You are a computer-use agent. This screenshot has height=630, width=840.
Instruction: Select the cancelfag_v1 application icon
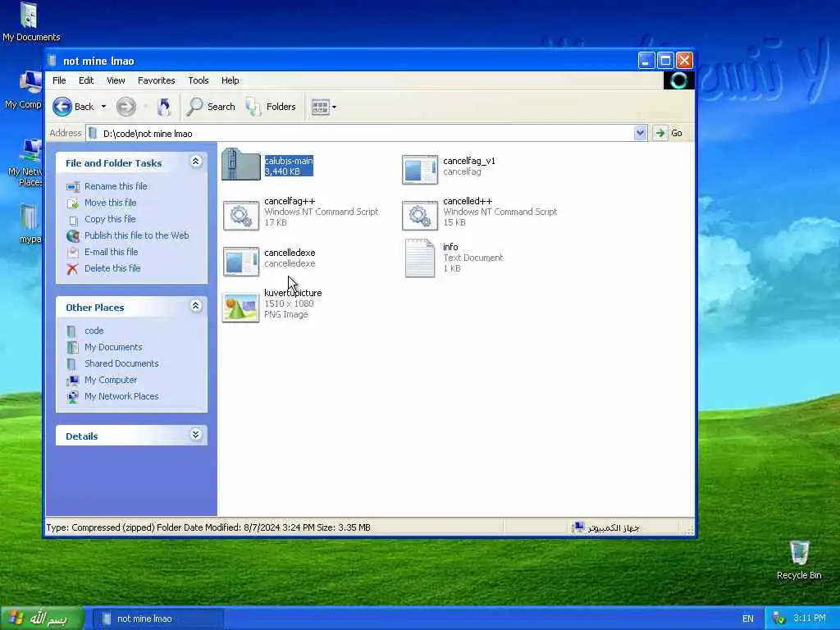click(420, 169)
